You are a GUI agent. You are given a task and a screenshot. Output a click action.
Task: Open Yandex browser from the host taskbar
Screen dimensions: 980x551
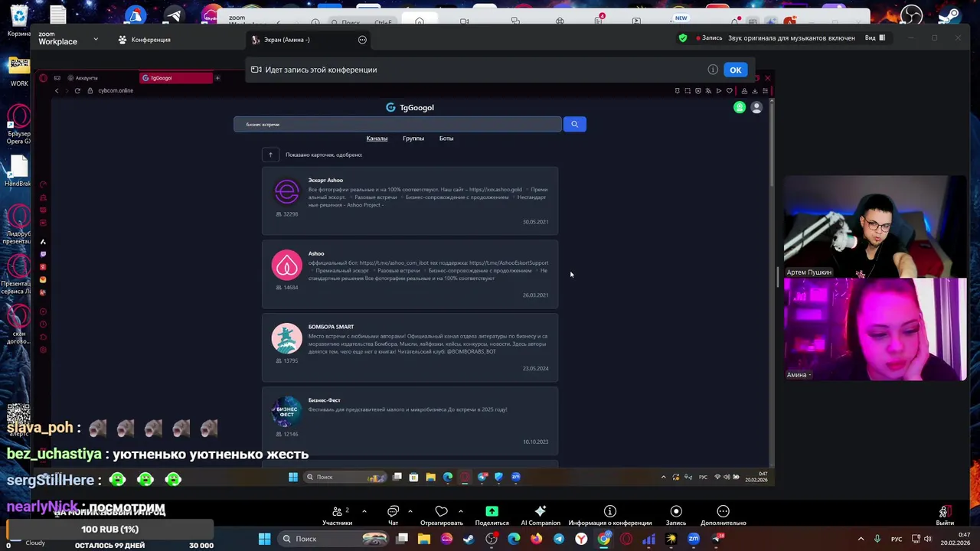[581, 539]
